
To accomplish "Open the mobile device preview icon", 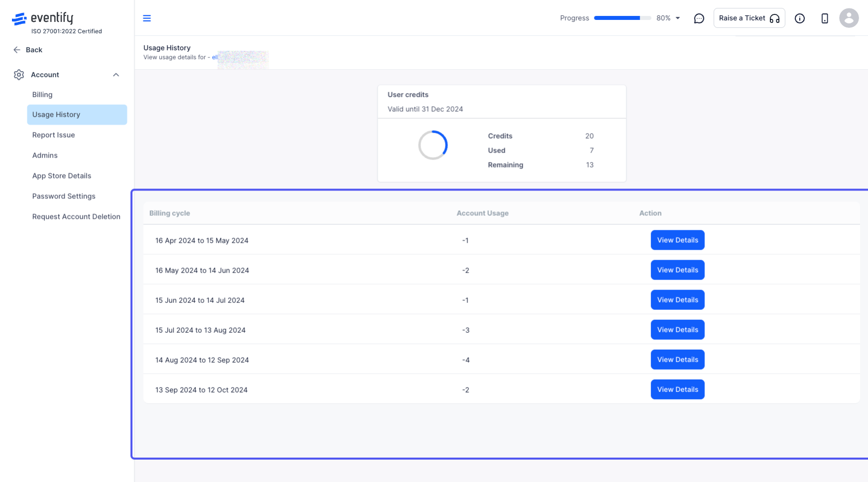I will (x=824, y=18).
